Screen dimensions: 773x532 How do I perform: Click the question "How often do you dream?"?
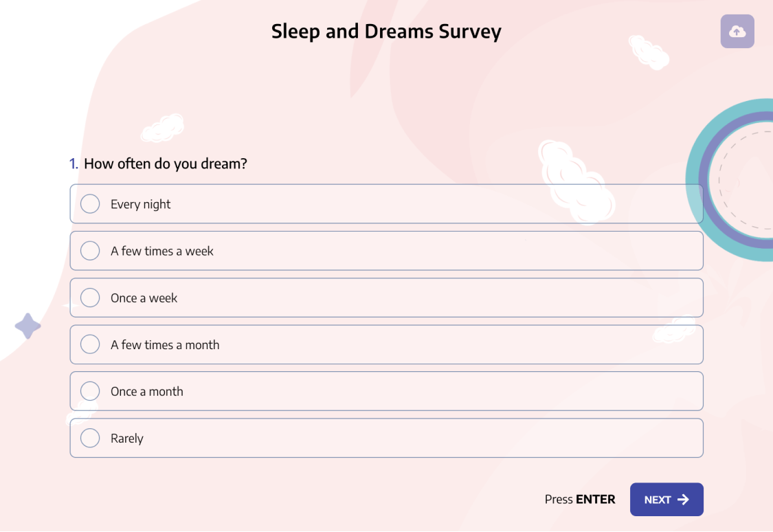click(165, 164)
